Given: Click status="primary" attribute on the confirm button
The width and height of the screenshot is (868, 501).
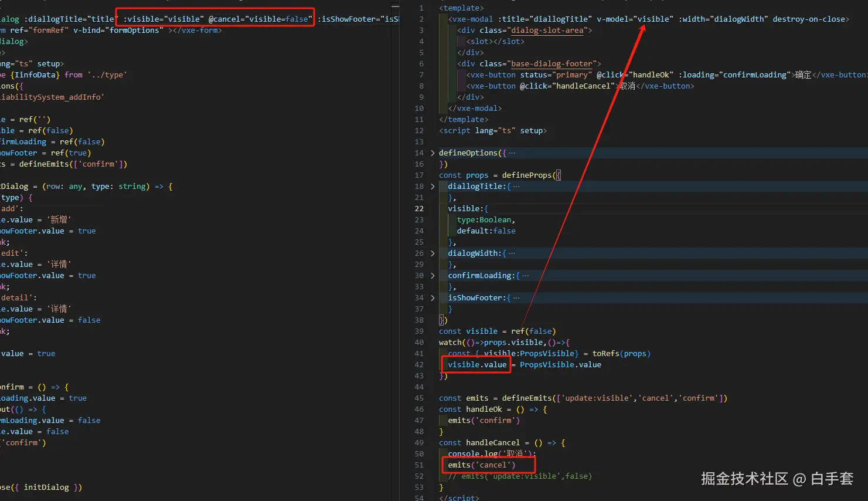Looking at the screenshot, I should coord(556,75).
